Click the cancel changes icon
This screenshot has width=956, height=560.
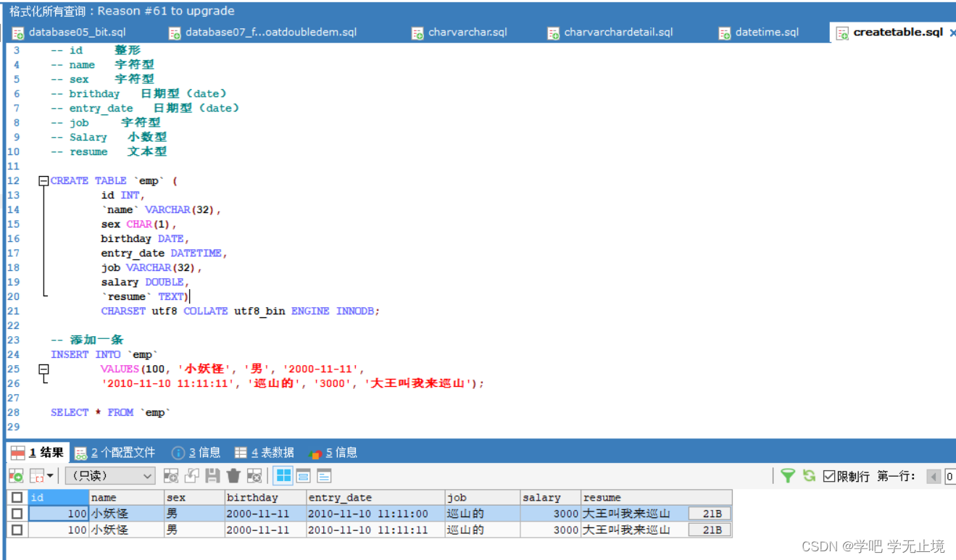(254, 476)
